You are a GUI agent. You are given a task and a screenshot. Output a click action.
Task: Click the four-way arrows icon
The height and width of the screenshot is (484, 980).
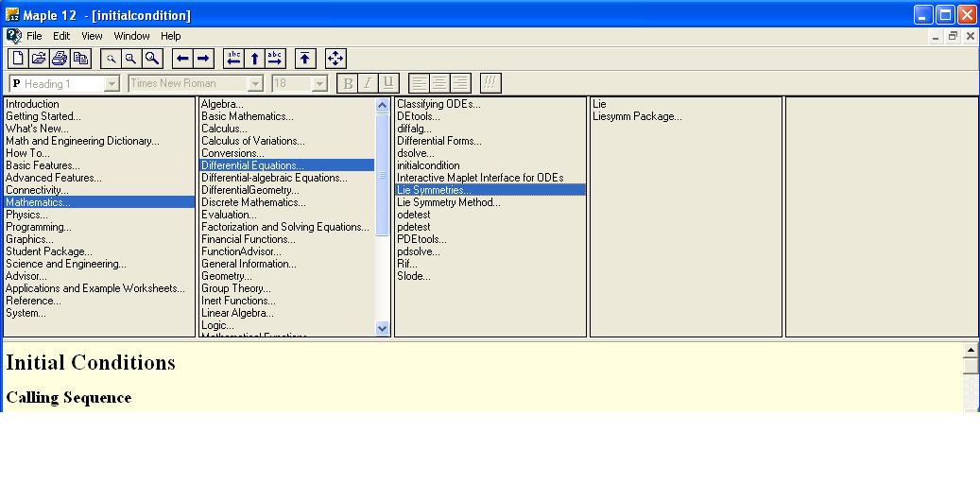(x=335, y=59)
